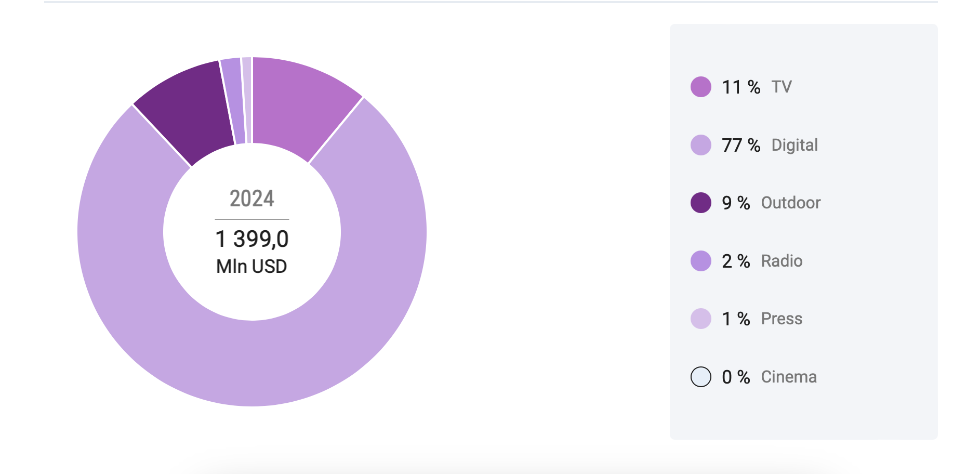Click the 2024 year in chart center
Viewport: 980px width, 474px height.
pyautogui.click(x=252, y=199)
